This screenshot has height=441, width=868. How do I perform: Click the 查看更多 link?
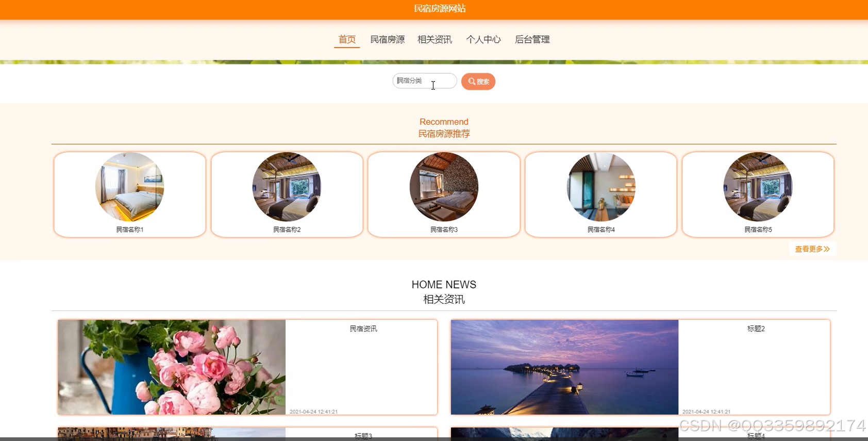click(x=812, y=249)
